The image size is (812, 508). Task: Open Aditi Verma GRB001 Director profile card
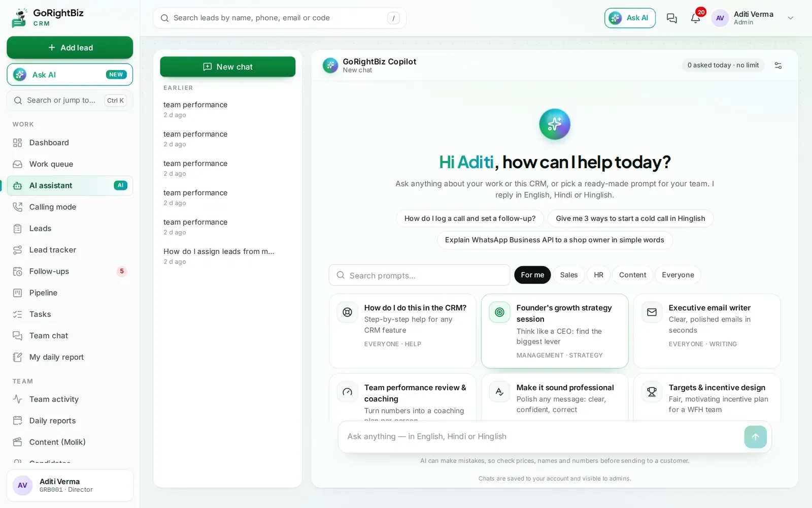[x=70, y=486]
